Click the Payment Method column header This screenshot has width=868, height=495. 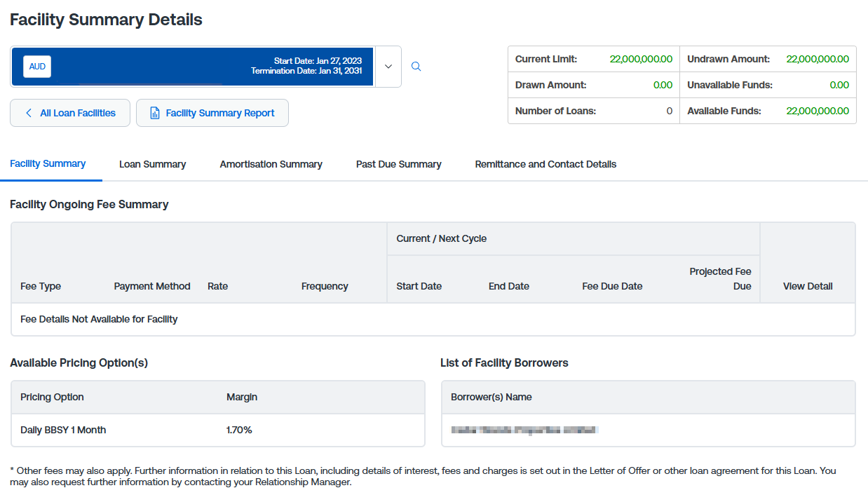[152, 286]
